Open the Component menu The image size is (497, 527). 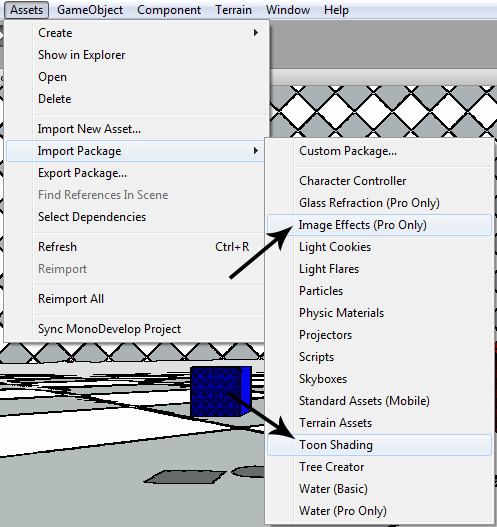pyautogui.click(x=169, y=10)
